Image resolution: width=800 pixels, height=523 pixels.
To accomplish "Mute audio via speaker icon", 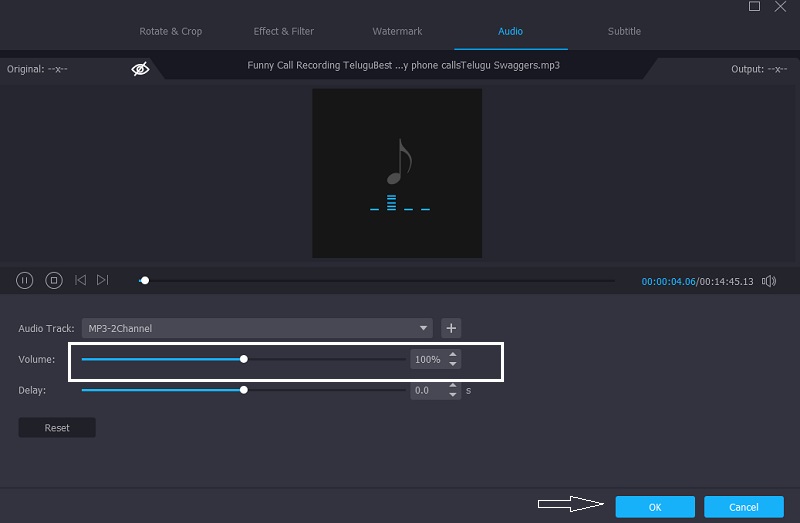I will pyautogui.click(x=769, y=281).
